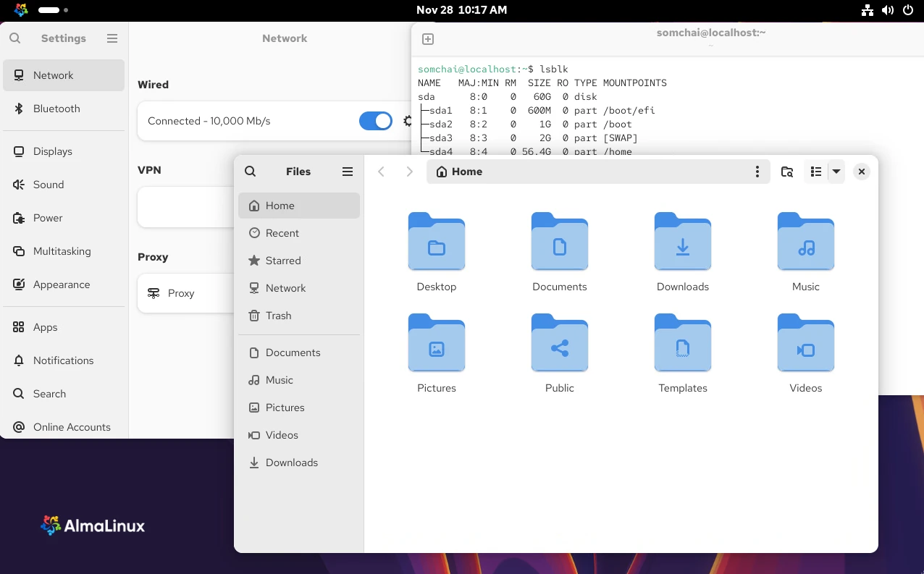Open the Pictures folder
924x574 pixels.
pyautogui.click(x=436, y=344)
